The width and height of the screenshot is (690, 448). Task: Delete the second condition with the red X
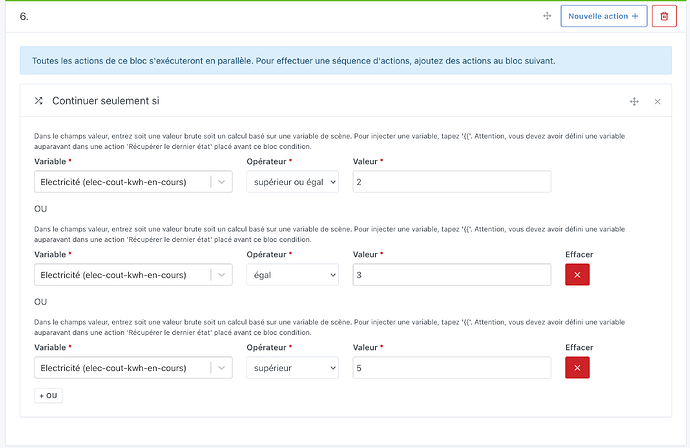(577, 275)
